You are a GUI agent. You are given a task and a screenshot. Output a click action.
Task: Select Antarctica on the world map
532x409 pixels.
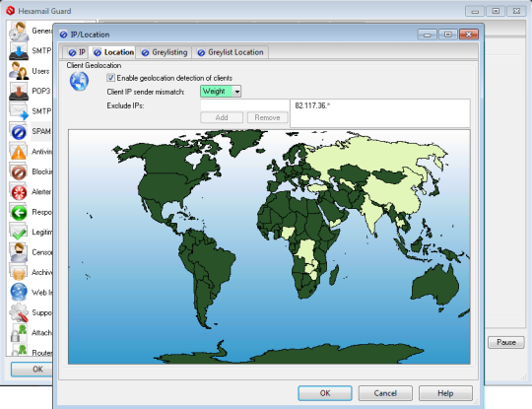pos(305,355)
